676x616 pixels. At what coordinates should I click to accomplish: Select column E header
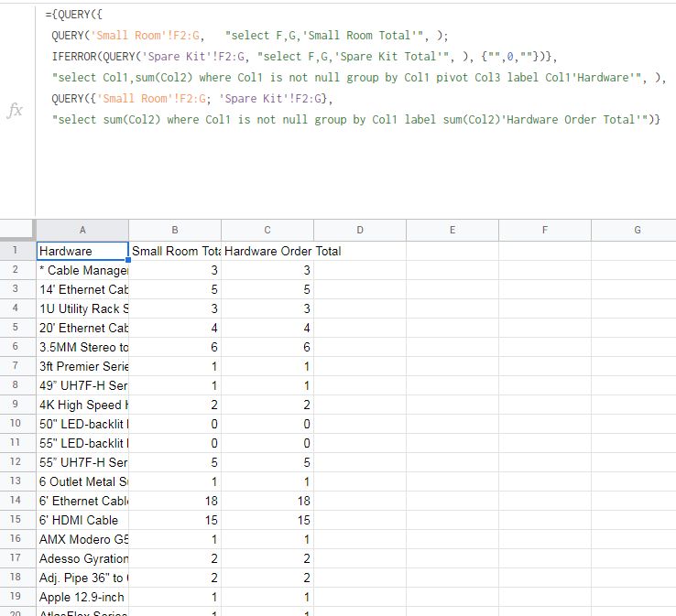[452, 230]
